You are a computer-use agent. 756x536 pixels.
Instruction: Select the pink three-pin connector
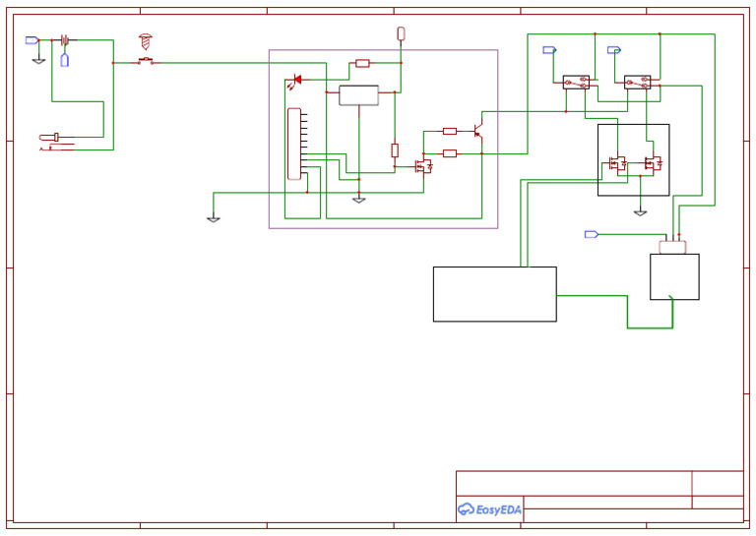(672, 246)
